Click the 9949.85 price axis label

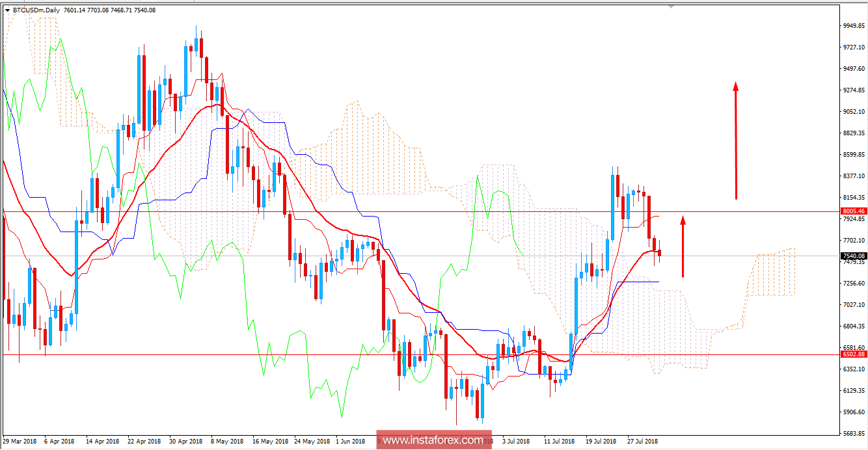[x=853, y=26]
